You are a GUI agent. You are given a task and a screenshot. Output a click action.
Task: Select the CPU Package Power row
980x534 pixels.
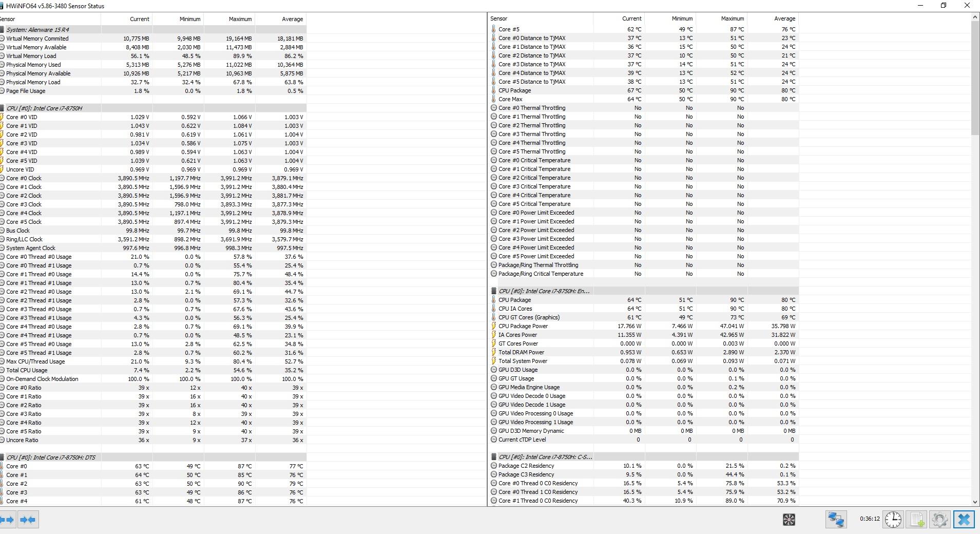click(x=523, y=326)
